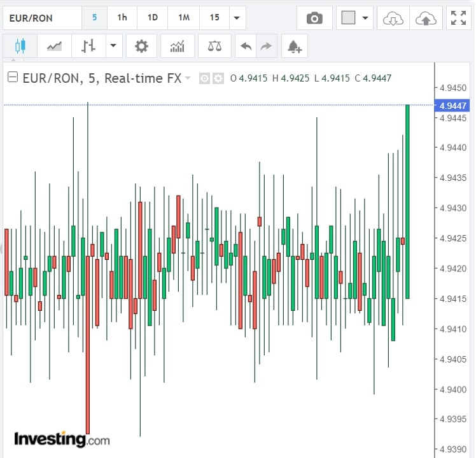Select the 1h timeframe
Image resolution: width=476 pixels, height=458 pixels.
pos(122,18)
